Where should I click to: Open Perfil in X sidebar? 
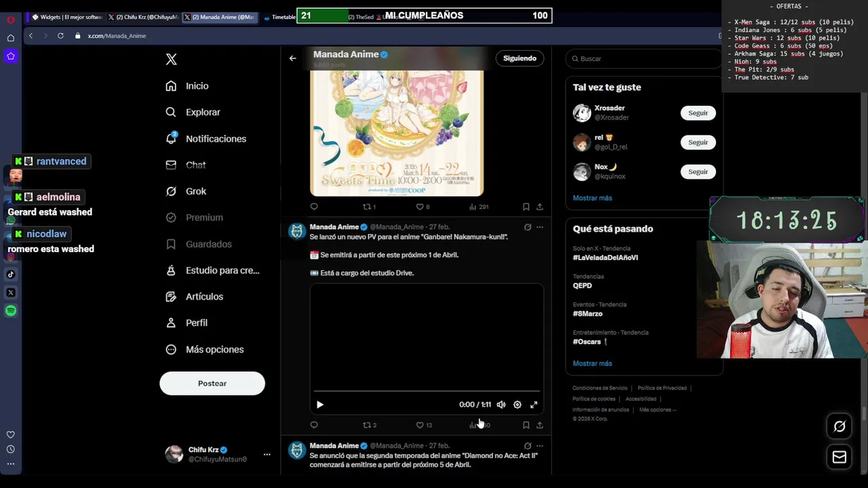click(x=186, y=323)
